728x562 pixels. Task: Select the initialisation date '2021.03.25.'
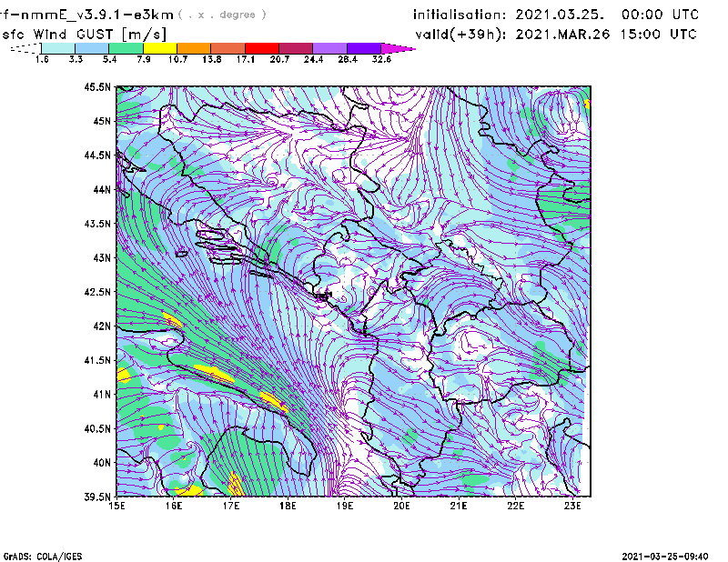(x=560, y=15)
